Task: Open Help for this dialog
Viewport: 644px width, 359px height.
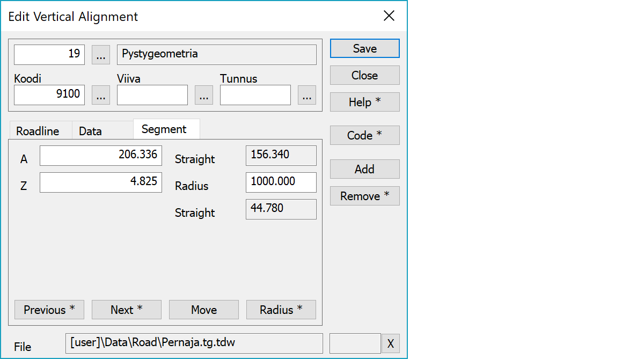Action: coord(364,102)
